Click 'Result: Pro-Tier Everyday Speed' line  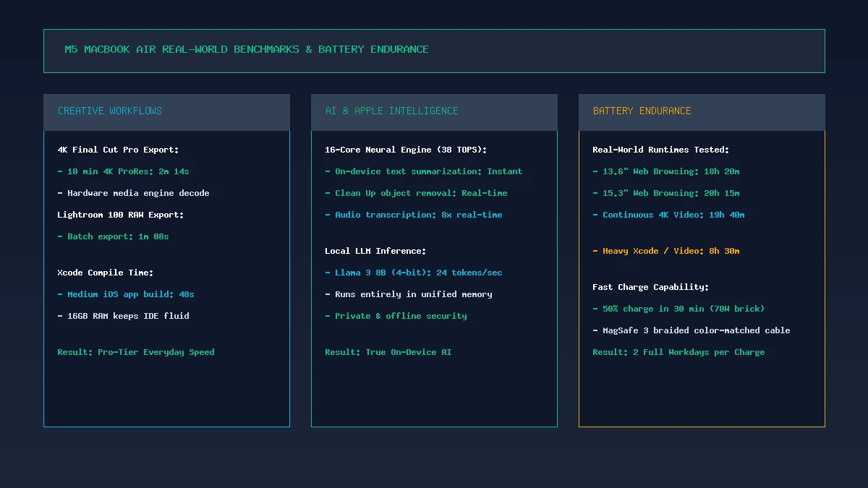click(x=136, y=352)
